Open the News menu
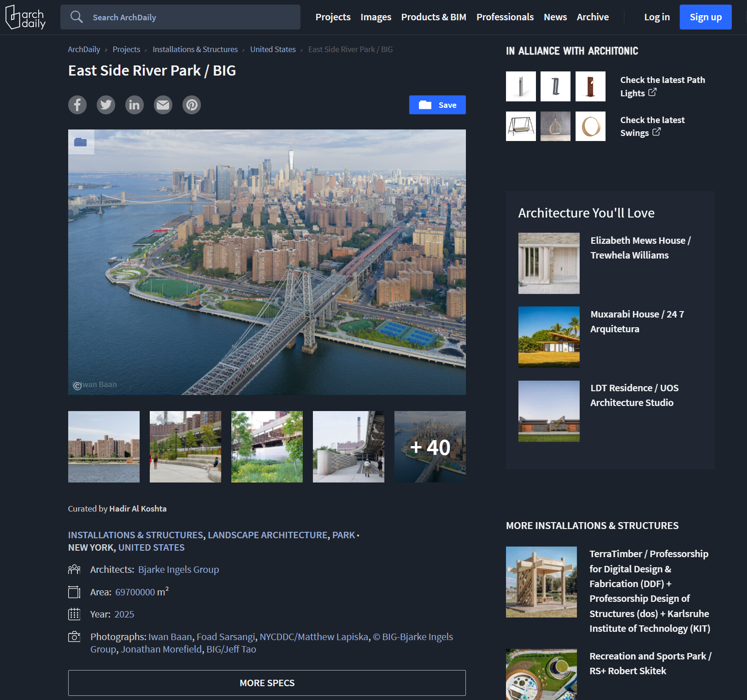 click(x=555, y=17)
